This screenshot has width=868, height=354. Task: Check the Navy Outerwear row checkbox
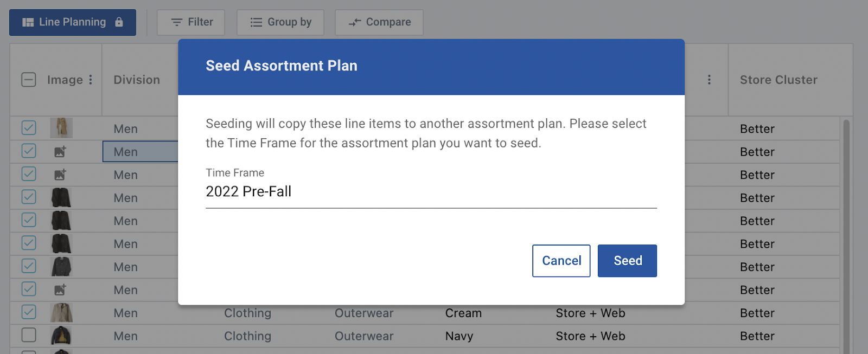29,335
